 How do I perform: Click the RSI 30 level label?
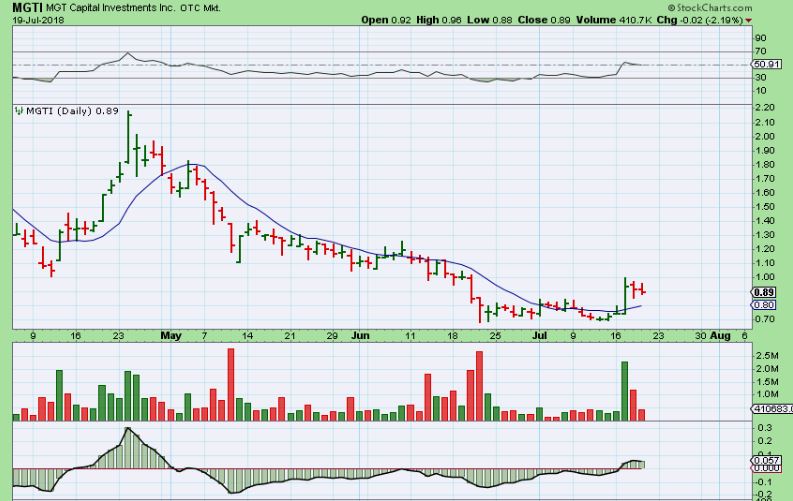[x=761, y=77]
